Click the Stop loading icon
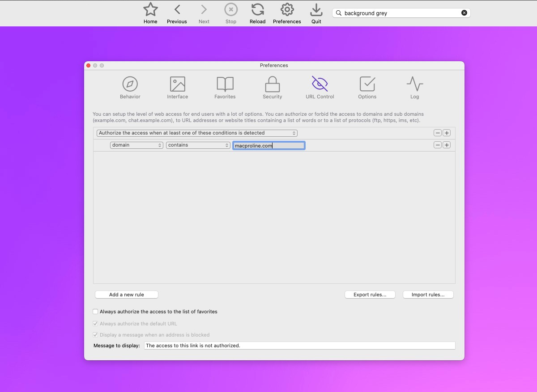 (231, 9)
